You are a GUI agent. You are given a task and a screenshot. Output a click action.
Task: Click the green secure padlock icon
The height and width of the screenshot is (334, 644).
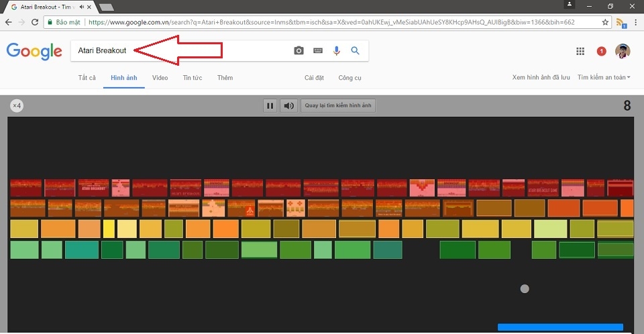50,22
